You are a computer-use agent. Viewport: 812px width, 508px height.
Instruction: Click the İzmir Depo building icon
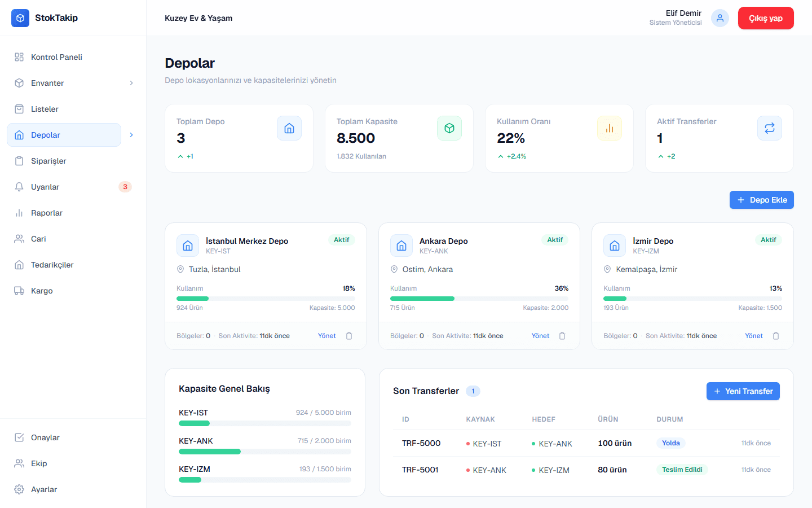click(x=615, y=246)
